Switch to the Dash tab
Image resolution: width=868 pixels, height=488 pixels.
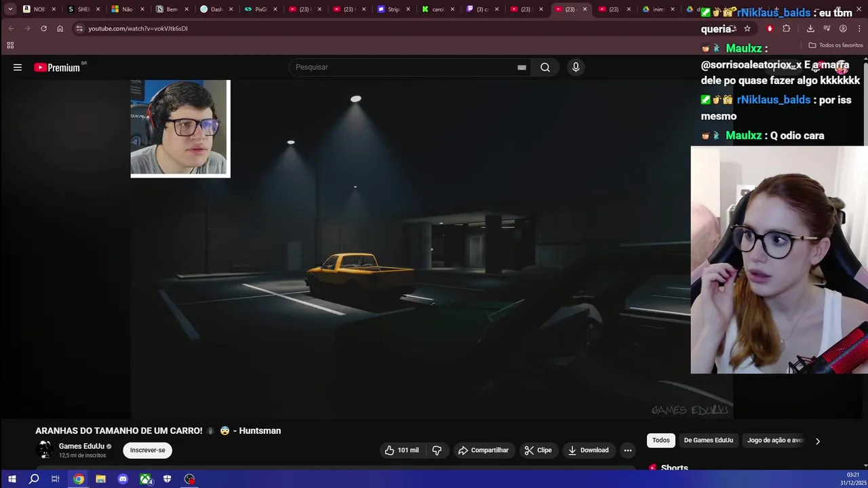[216, 9]
